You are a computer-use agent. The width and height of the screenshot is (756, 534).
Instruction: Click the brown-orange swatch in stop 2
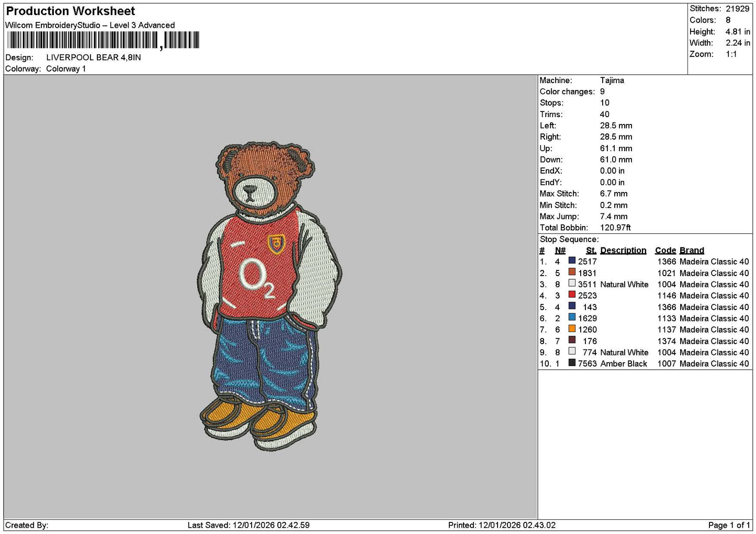tap(572, 272)
